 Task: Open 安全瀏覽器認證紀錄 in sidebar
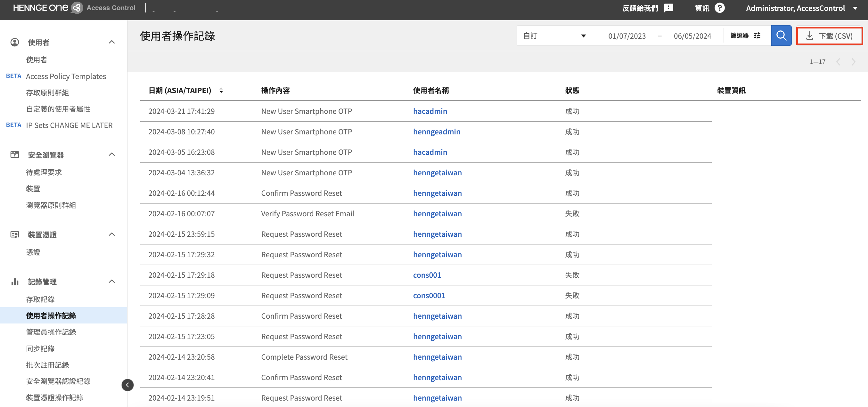click(x=58, y=381)
